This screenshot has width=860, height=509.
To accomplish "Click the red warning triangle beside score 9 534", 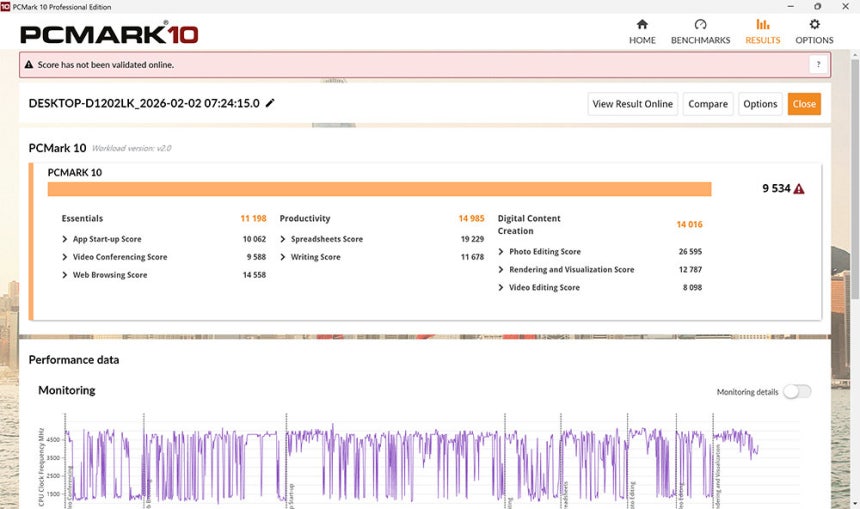I will pos(799,189).
